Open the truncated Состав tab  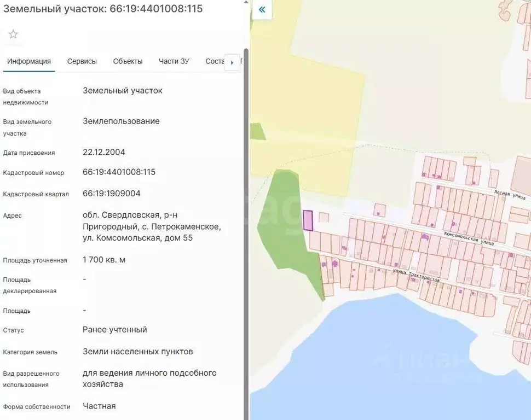tap(215, 61)
